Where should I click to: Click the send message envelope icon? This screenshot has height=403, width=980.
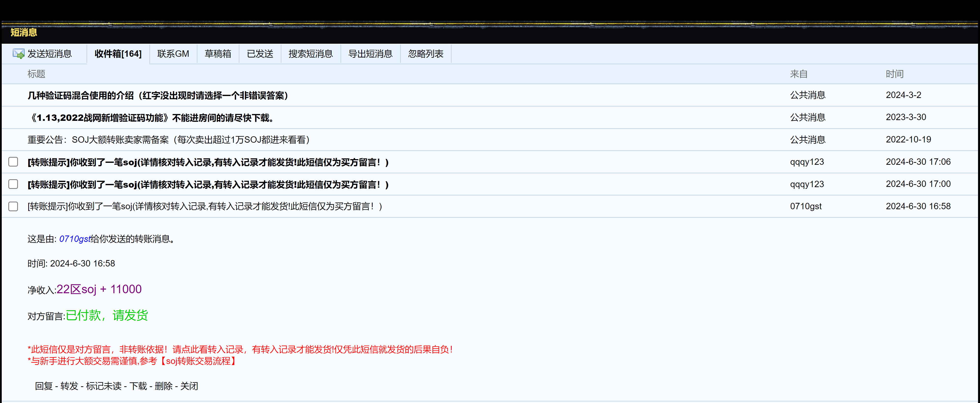point(18,54)
